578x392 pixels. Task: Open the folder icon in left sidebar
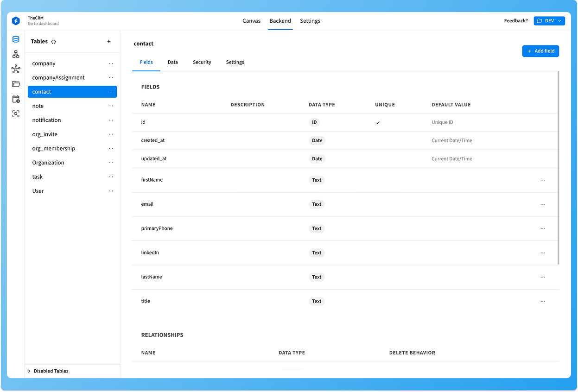tap(16, 84)
